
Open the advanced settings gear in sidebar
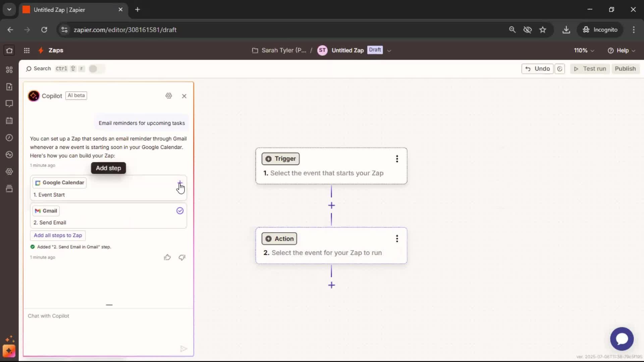[9, 172]
